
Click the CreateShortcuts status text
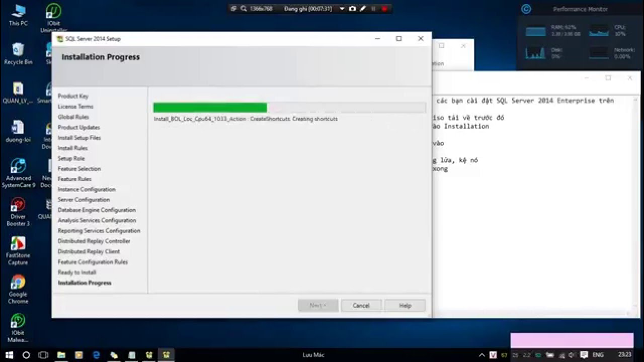click(246, 119)
